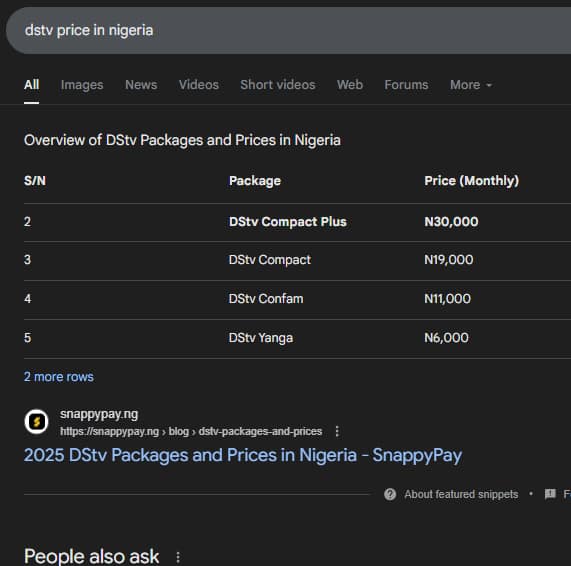This screenshot has height=566, width=571.
Task: Click serial number '4' in the table
Action: coord(27,299)
